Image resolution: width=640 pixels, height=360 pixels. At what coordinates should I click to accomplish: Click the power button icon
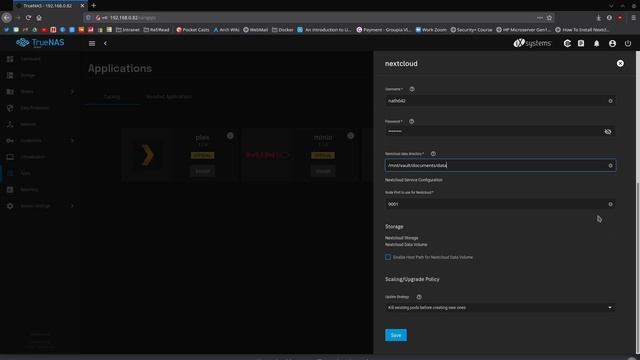(x=628, y=43)
